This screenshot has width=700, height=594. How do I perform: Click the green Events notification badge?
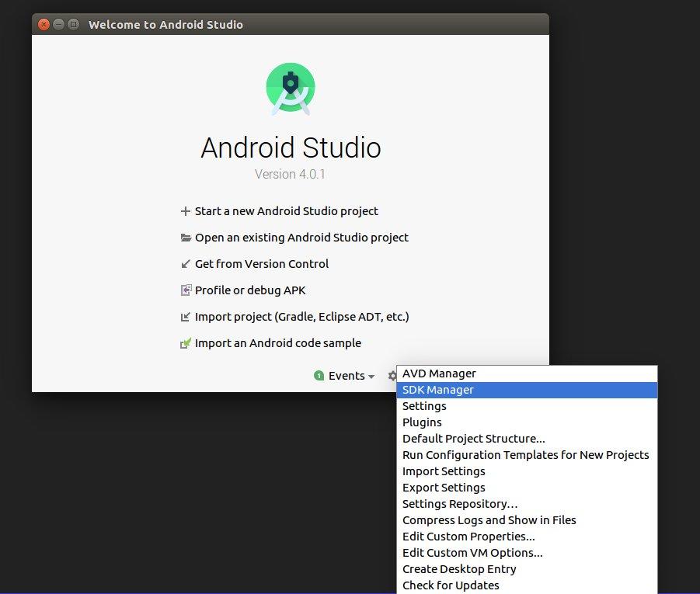pos(319,376)
